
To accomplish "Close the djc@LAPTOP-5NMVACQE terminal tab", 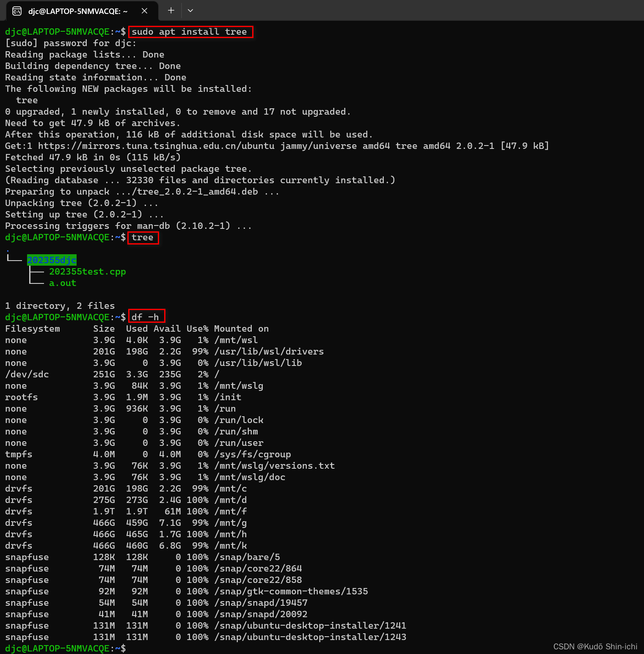I will (144, 11).
